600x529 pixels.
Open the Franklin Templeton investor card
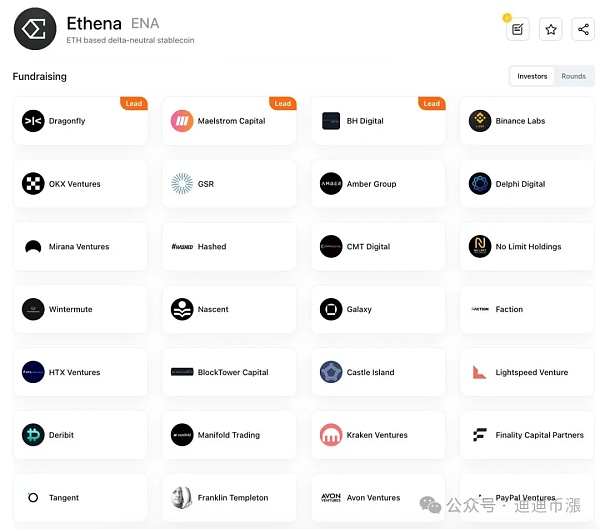click(229, 498)
